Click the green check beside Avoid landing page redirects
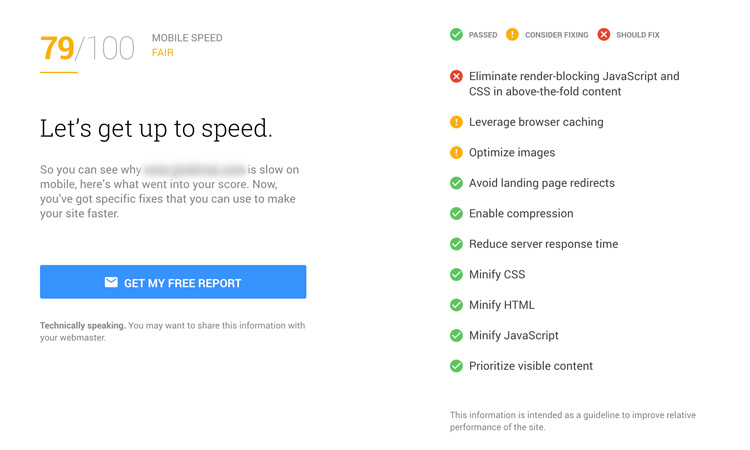This screenshot has width=750, height=450. coord(456,183)
